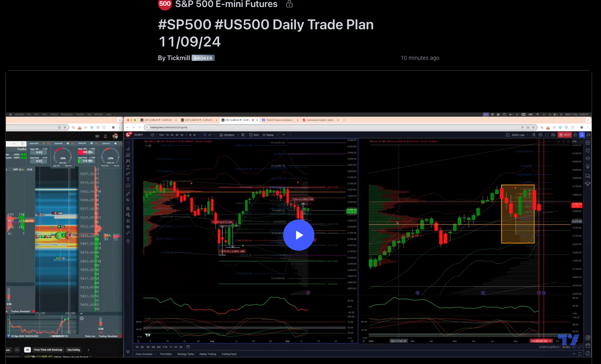Click the undo arrow in the chart toolbar
Image resolution: width=601 pixels, height=364 pixels.
(284, 135)
